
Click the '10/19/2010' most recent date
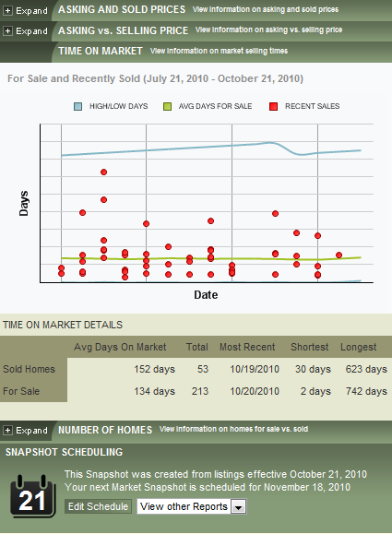pos(255,369)
